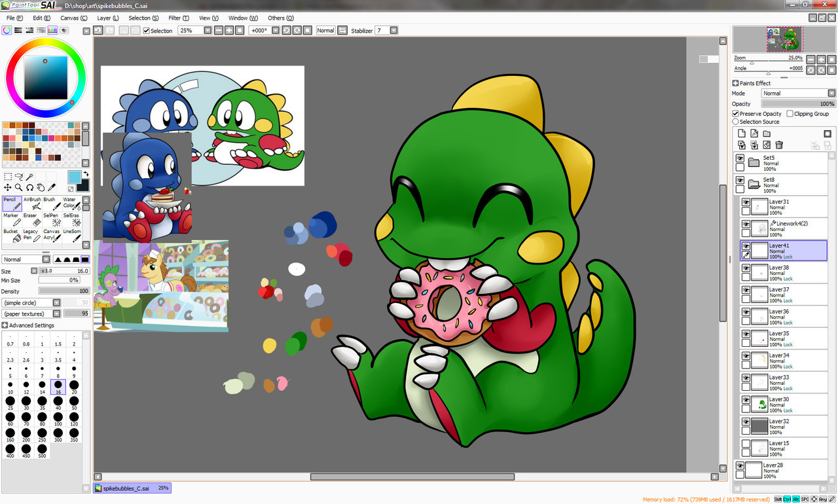Activate the rectangular selection tool

8,177
